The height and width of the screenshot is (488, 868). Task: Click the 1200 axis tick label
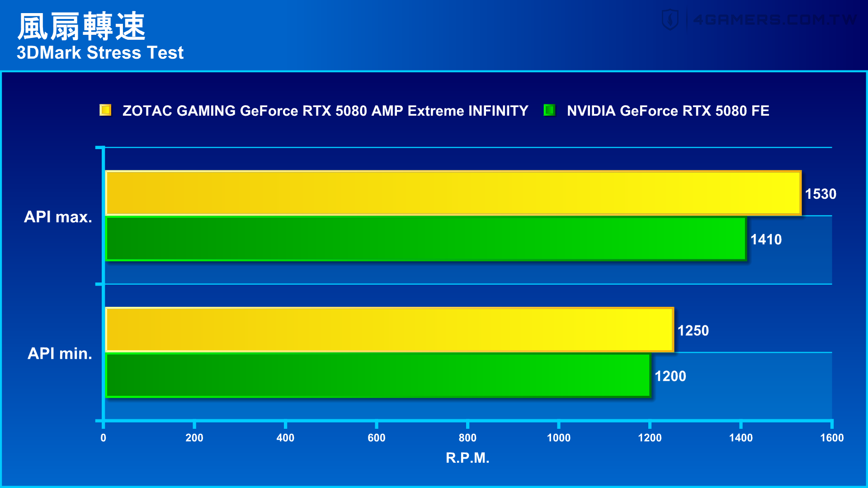coord(650,438)
